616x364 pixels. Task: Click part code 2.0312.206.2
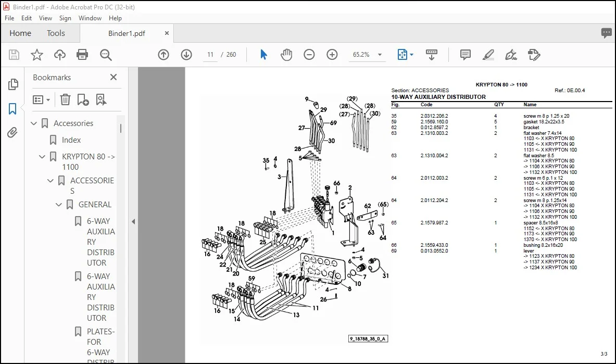434,116
